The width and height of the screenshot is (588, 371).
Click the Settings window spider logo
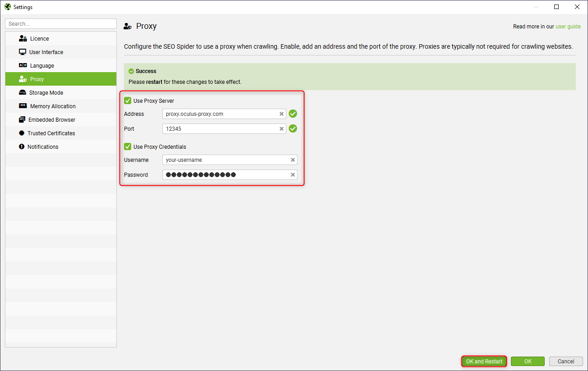point(8,7)
